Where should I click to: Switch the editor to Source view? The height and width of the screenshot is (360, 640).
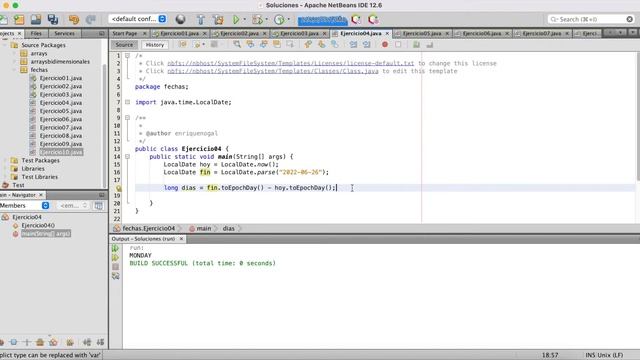coord(124,45)
